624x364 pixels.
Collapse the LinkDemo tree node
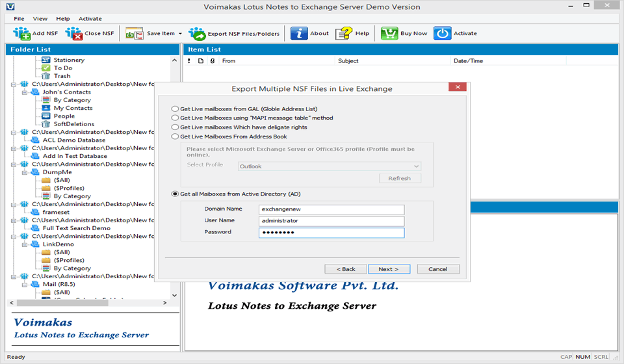[x=25, y=244]
